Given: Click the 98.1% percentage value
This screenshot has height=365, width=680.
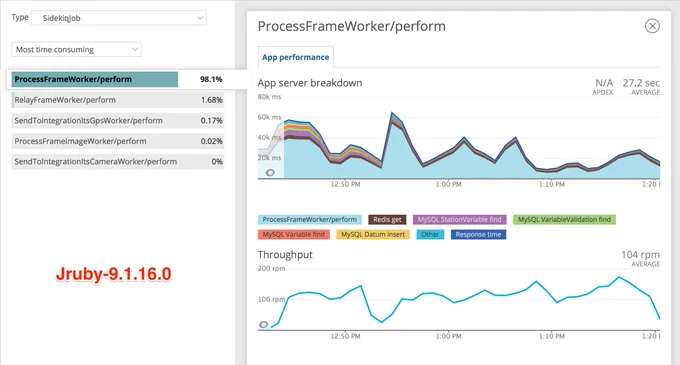Looking at the screenshot, I should [211, 79].
